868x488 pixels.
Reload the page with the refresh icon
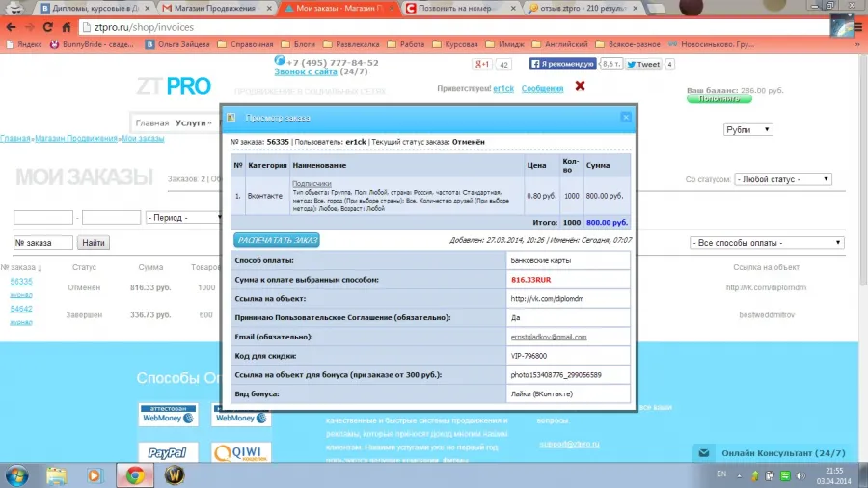pos(47,27)
